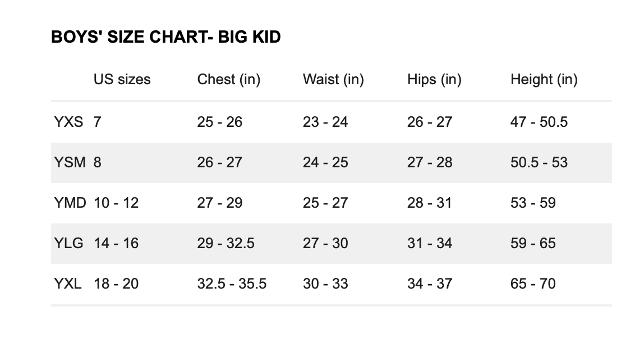Select chest measurement 32.5 - 35.5
Screen dimensions: 644x338
[x=232, y=284]
